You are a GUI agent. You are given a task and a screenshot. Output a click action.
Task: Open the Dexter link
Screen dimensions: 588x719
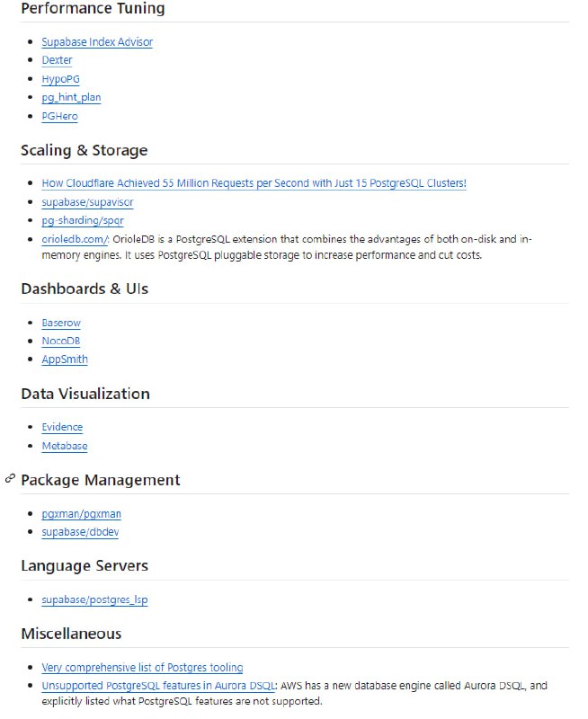[x=57, y=60]
